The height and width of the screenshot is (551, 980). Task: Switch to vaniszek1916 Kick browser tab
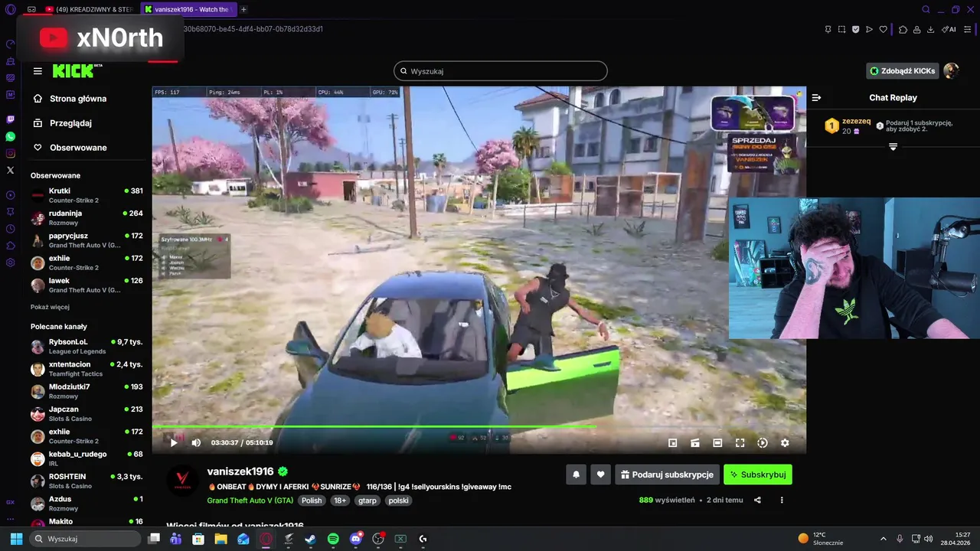tap(188, 9)
